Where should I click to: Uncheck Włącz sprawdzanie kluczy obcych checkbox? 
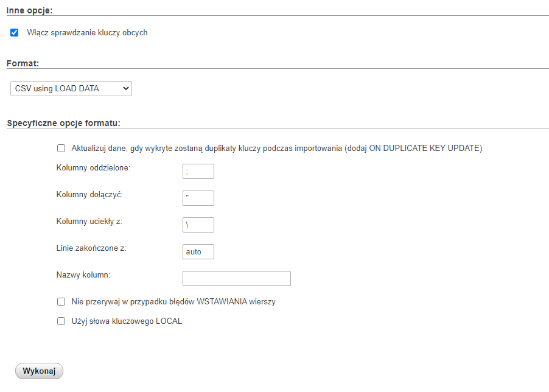pyautogui.click(x=15, y=32)
